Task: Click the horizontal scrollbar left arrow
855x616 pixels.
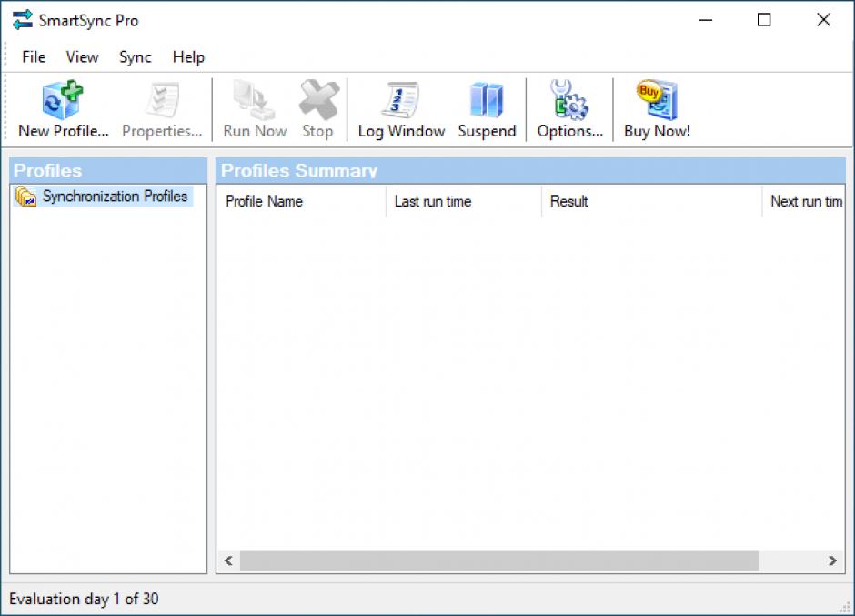Action: [x=228, y=560]
